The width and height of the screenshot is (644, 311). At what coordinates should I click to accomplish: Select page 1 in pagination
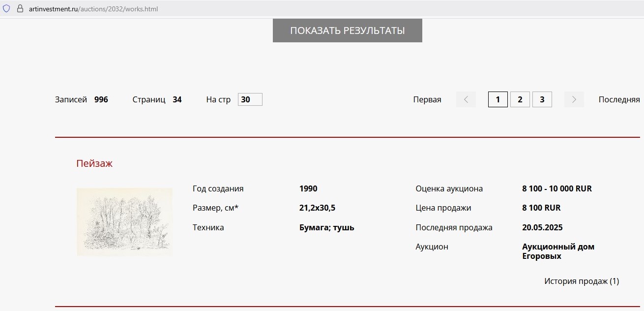click(498, 99)
